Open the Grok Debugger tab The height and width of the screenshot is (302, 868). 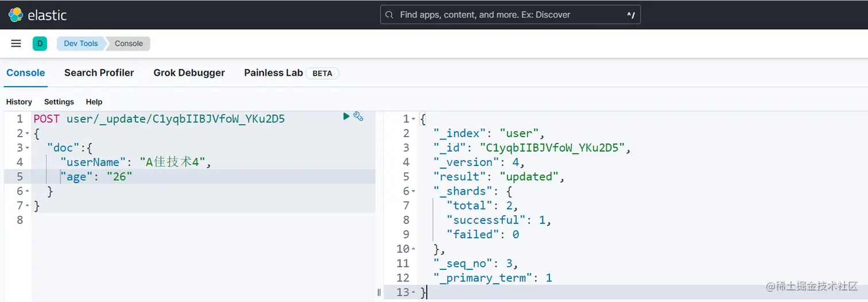[x=189, y=73]
